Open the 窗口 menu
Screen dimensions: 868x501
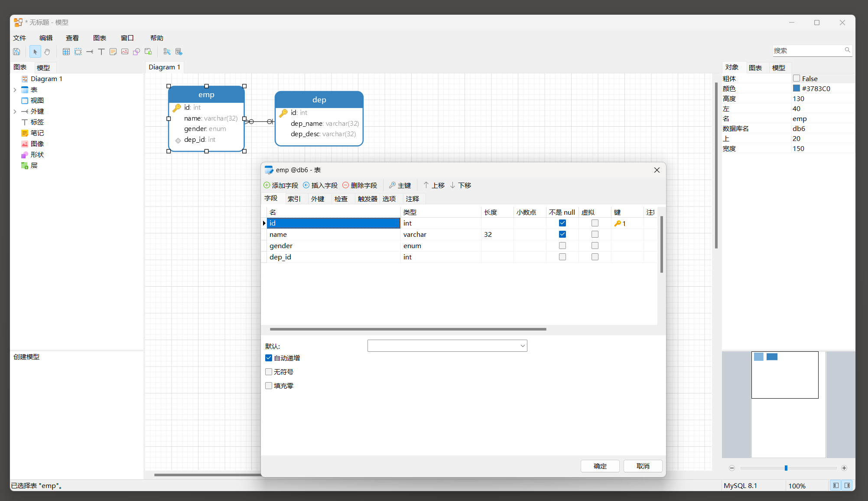point(127,38)
